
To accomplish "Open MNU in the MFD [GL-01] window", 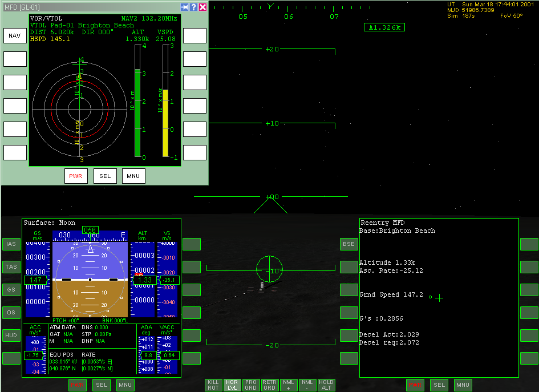I will (x=133, y=176).
